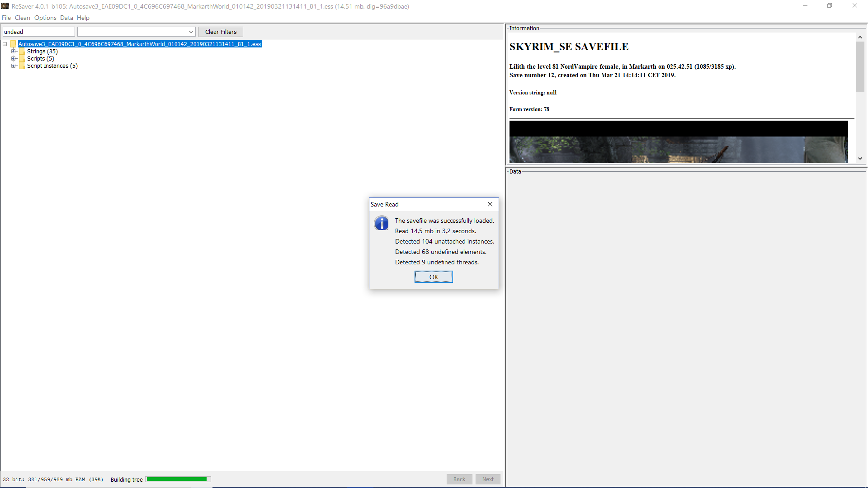Restore down the ReSaver window

[x=830, y=6]
